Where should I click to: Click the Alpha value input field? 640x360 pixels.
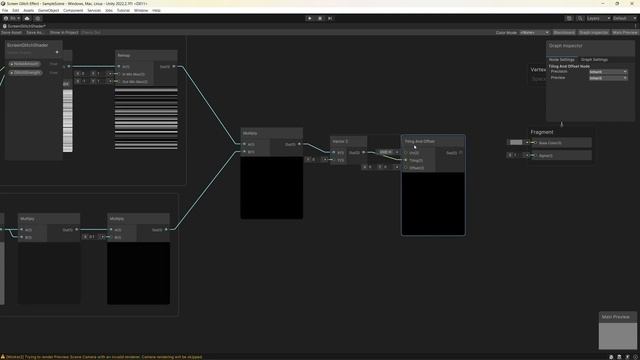[x=517, y=155]
